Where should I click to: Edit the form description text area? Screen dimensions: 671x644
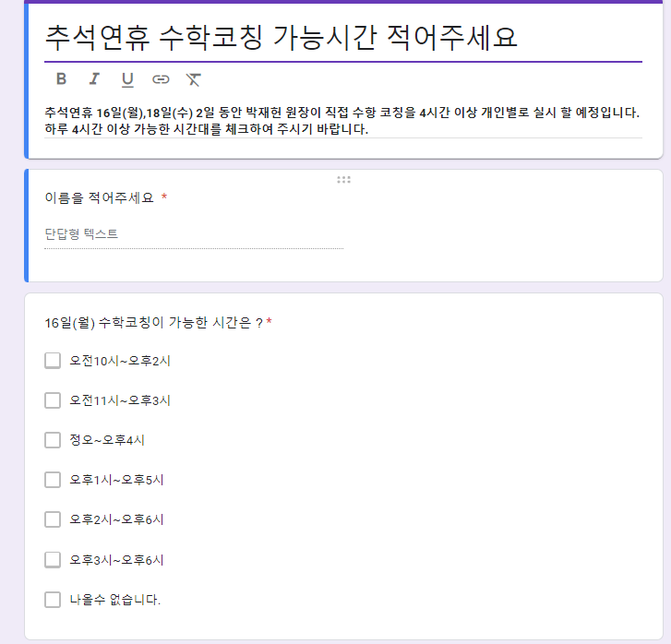(343, 121)
